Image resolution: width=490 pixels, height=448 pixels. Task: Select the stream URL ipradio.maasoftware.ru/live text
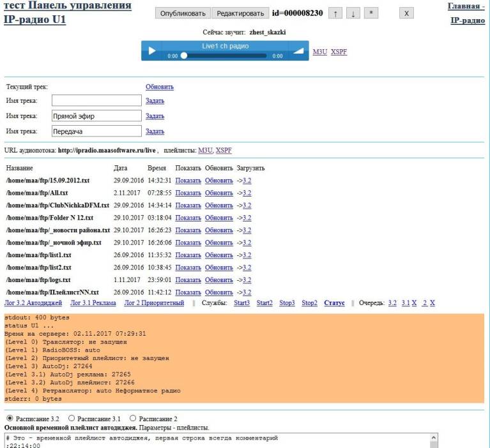107,150
